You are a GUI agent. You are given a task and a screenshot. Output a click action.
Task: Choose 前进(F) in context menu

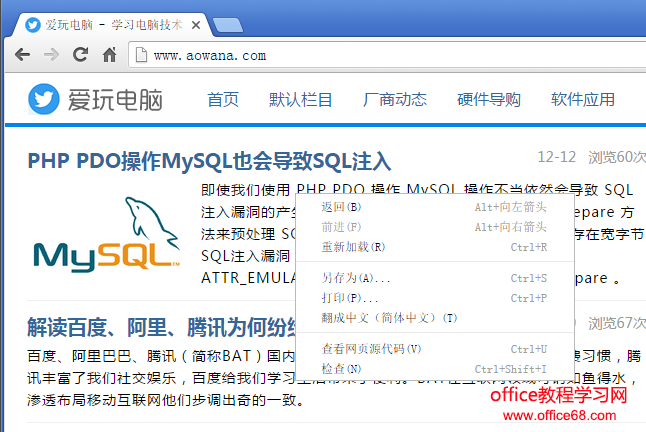435,227
